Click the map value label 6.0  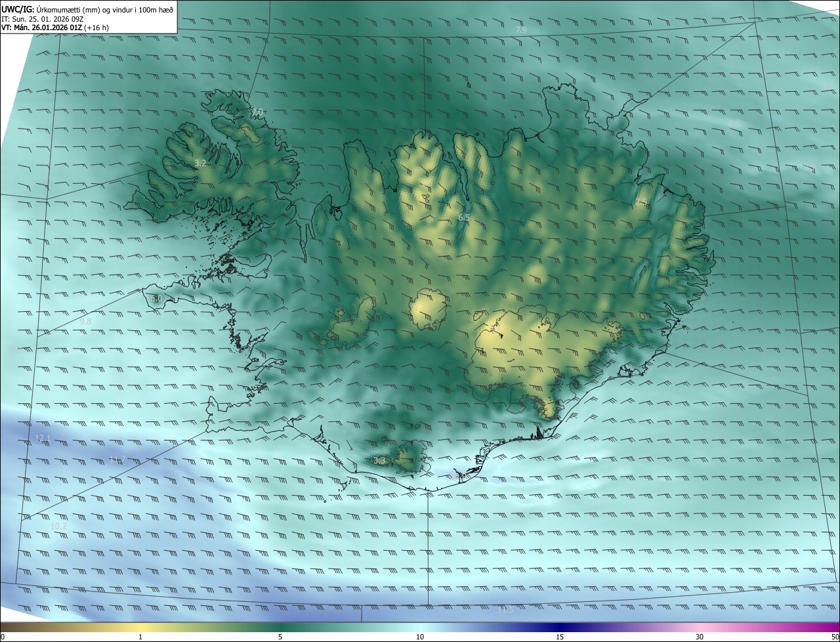click(156, 299)
